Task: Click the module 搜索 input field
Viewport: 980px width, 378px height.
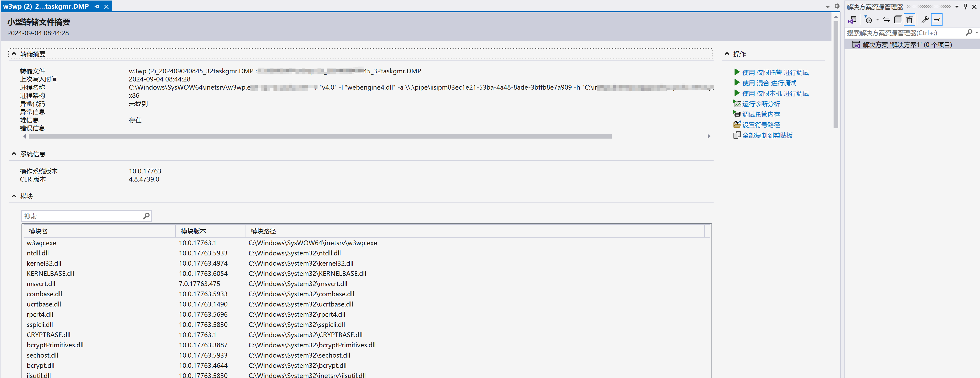Action: [82, 216]
